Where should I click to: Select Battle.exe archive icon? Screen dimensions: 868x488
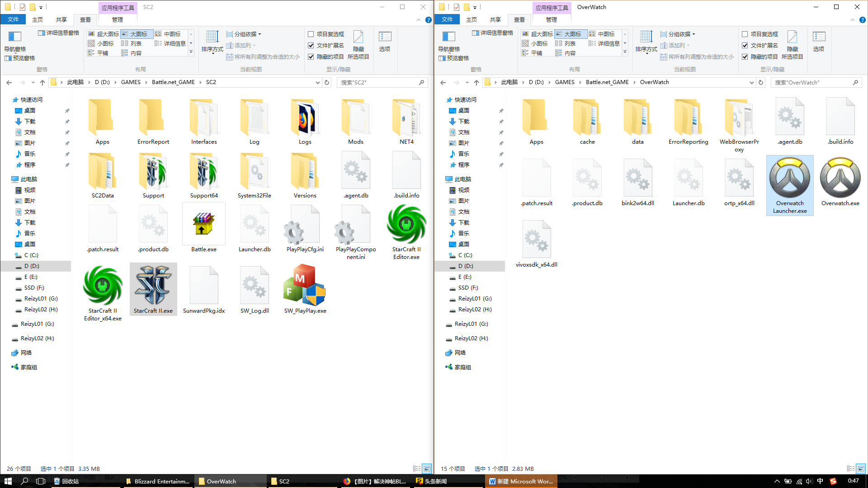point(203,228)
